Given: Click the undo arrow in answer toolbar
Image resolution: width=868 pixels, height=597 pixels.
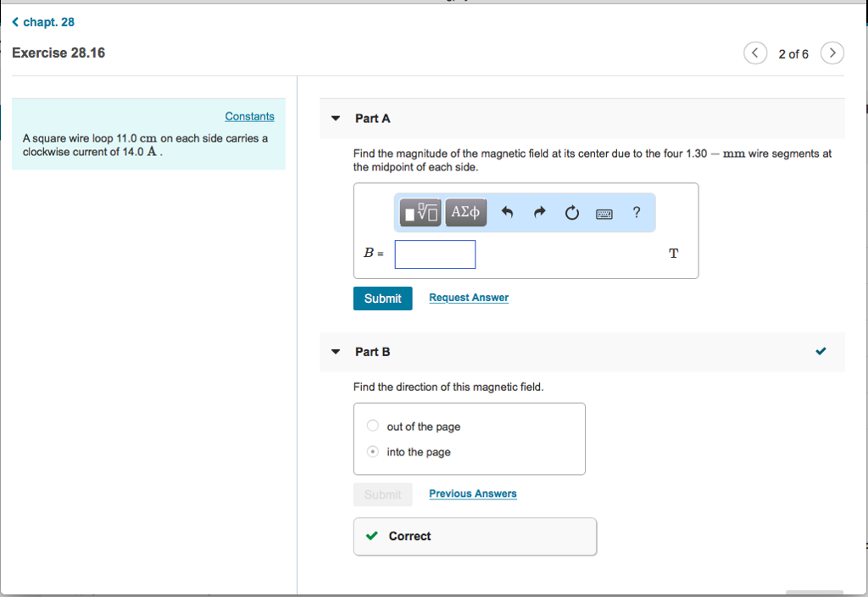Looking at the screenshot, I should [x=508, y=212].
